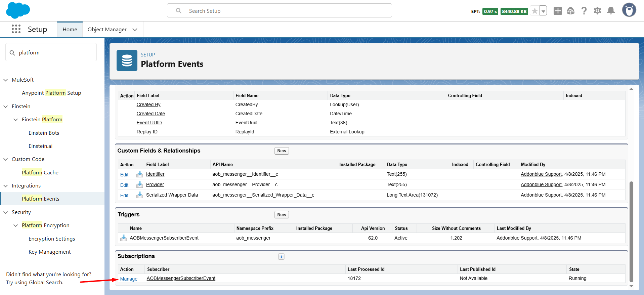The height and width of the screenshot is (295, 644).
Task: Collapse the Integrations section
Action: (x=6, y=186)
